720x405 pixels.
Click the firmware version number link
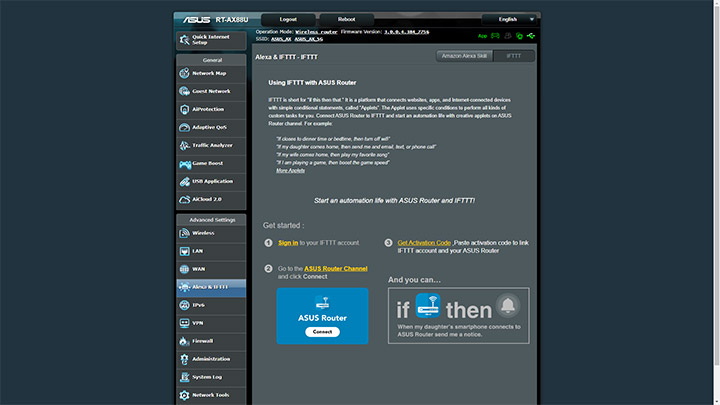406,32
